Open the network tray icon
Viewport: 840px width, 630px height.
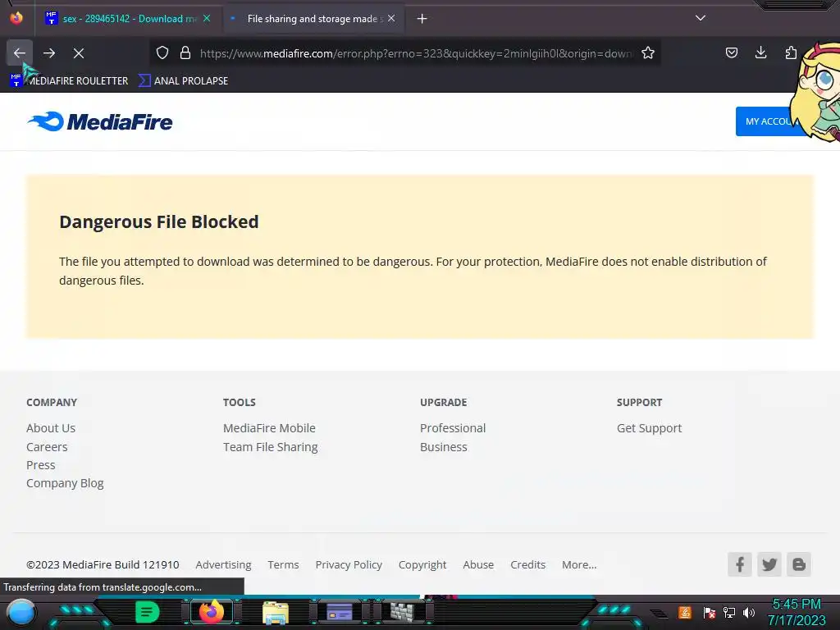[x=729, y=612]
